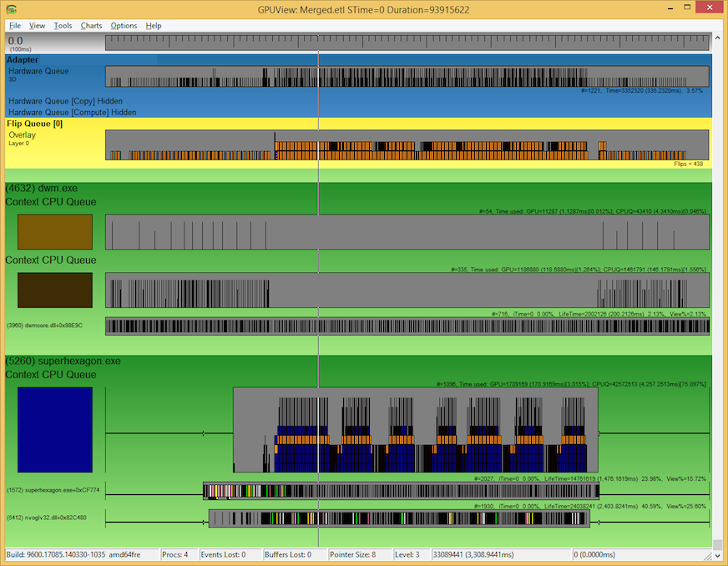Click the 33089441 (3,308.9441ms) status value
Viewport: 728px width, 566px height.
click(473, 554)
